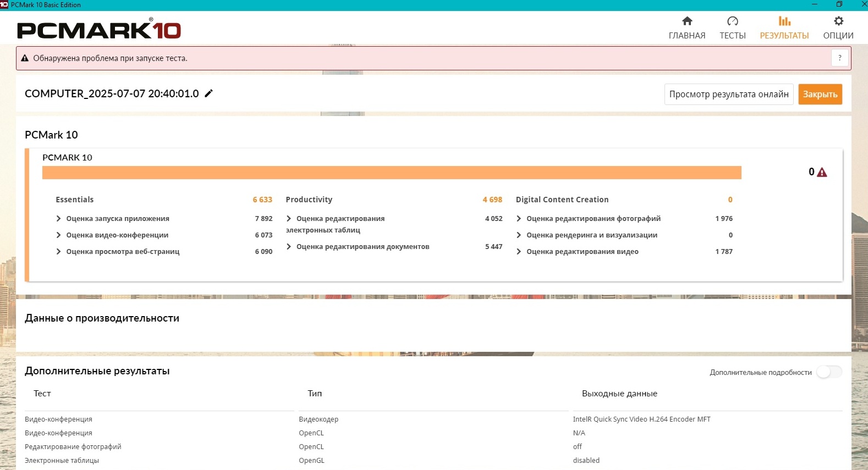Click the OpenGL type cell
Viewport: 868px width, 470px height.
tap(311, 461)
